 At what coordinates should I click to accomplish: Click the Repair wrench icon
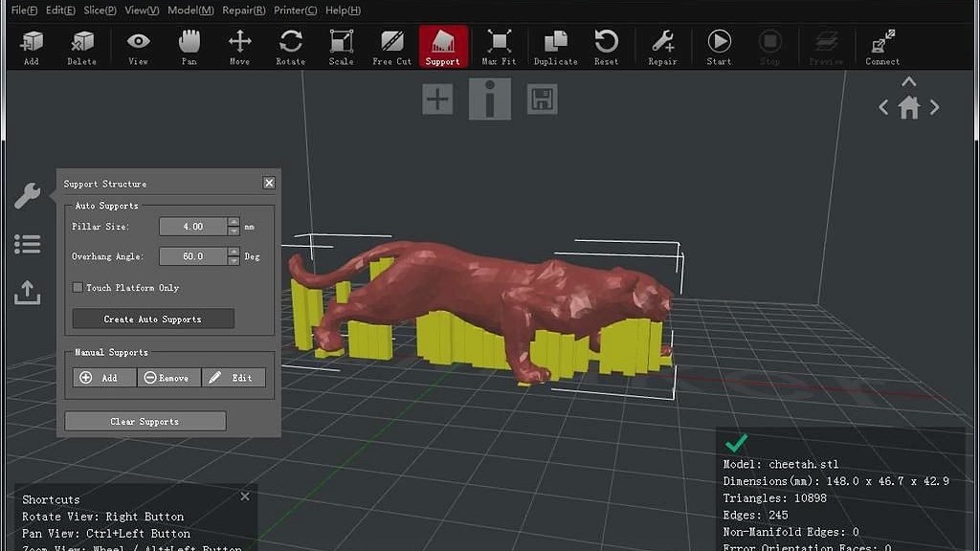(662, 46)
